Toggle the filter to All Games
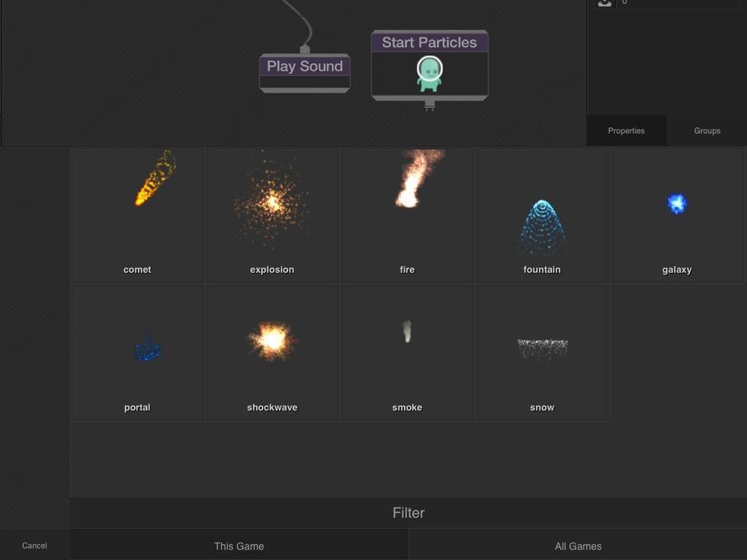 579,546
